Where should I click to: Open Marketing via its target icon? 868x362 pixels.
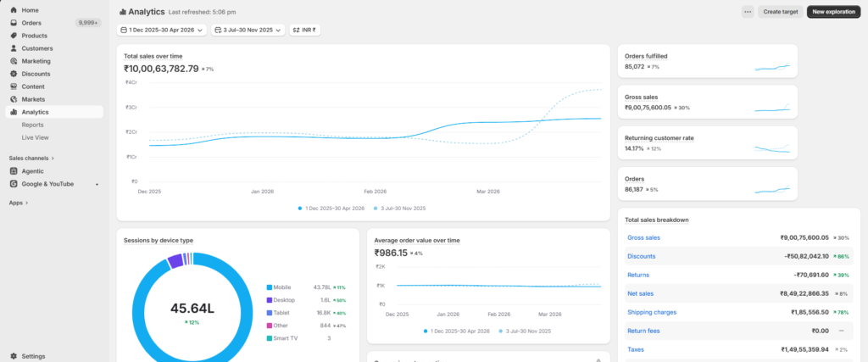(14, 61)
